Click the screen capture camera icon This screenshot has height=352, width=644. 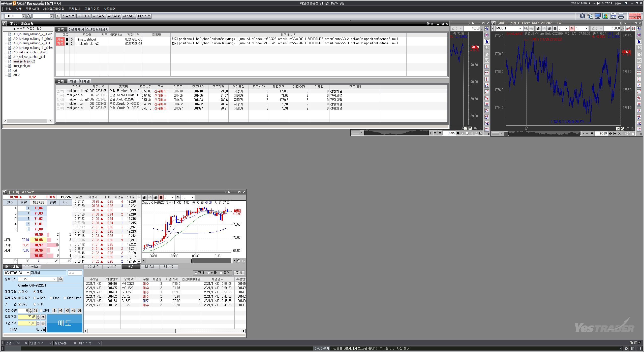tap(613, 16)
